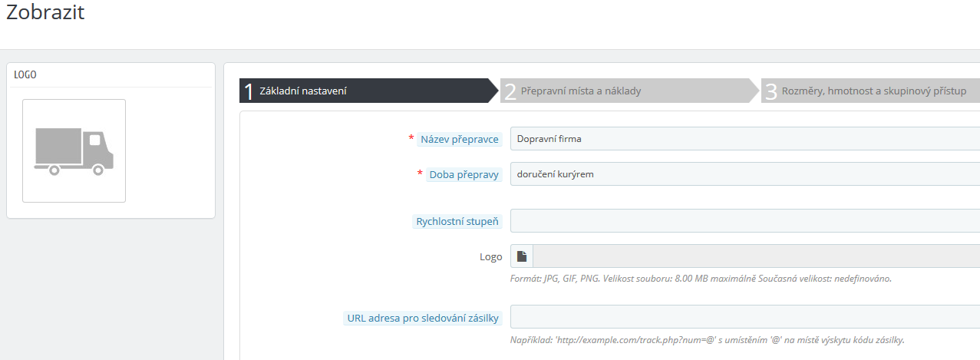The image size is (980, 360).
Task: Click the Název přepravce label
Action: pos(459,139)
